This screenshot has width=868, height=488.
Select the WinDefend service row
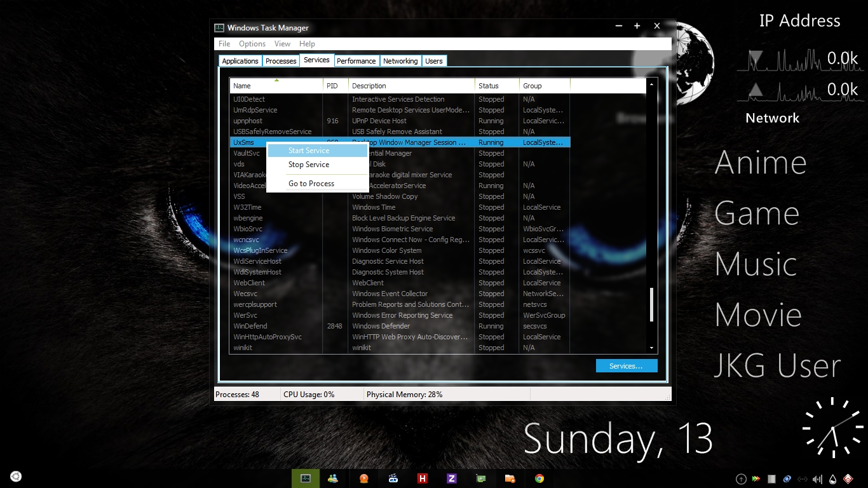pos(400,326)
